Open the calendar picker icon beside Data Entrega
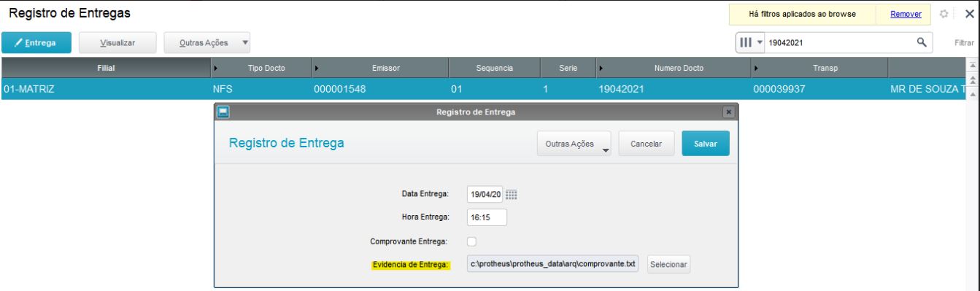 click(x=511, y=195)
